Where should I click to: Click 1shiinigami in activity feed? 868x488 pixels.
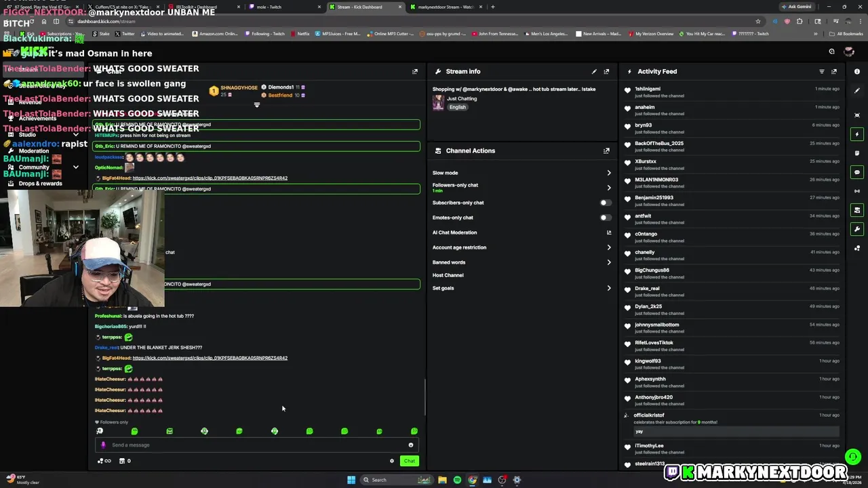648,89
